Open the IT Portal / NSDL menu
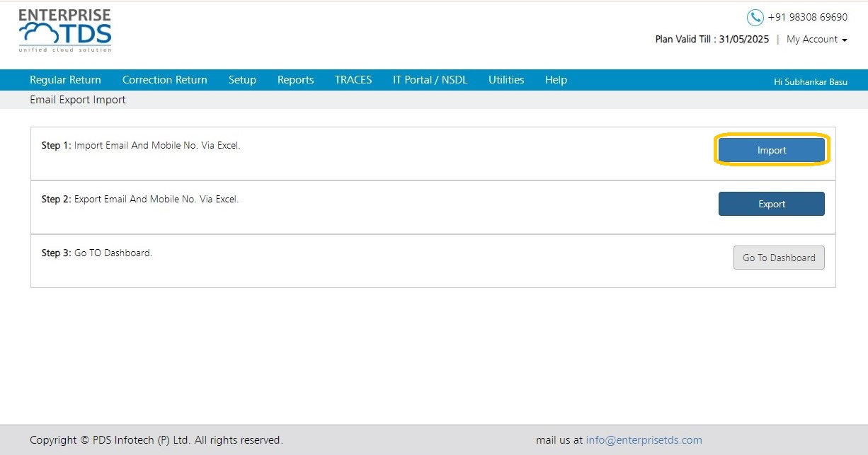Image resolution: width=868 pixels, height=455 pixels. 430,80
